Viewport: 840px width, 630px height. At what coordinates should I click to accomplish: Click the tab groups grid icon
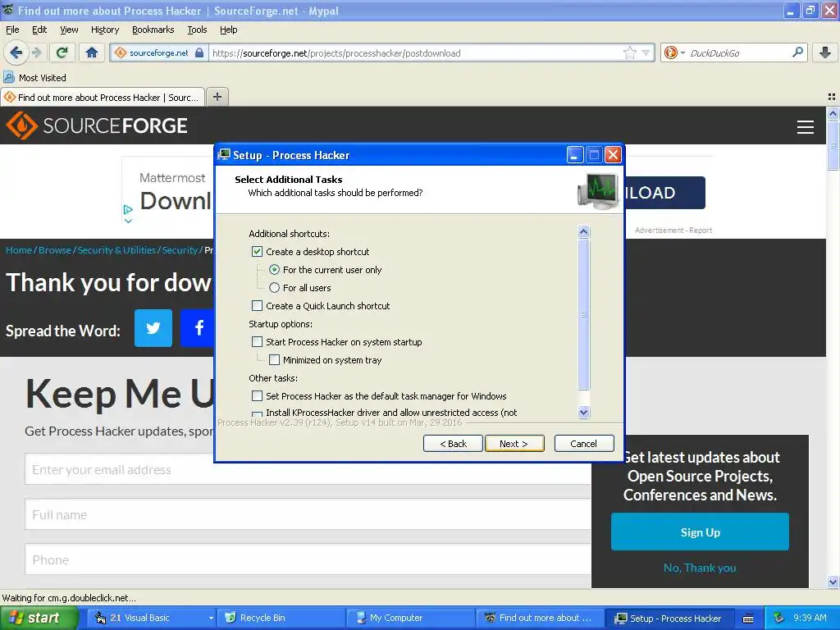pos(832,97)
